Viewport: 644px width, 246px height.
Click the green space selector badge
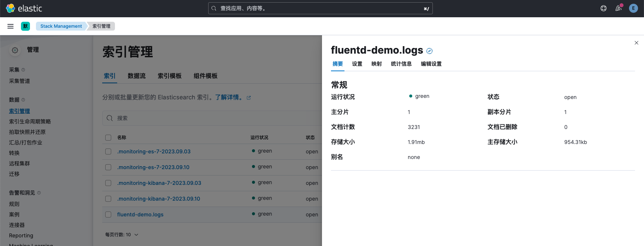click(25, 26)
